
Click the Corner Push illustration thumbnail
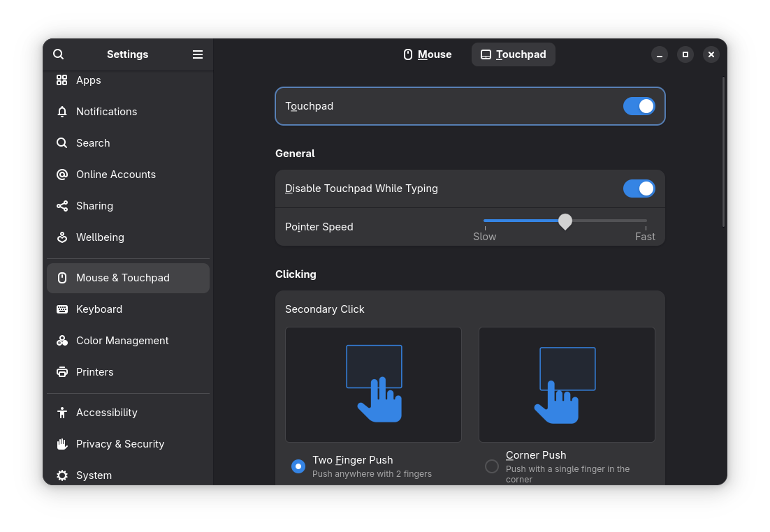coord(567,385)
